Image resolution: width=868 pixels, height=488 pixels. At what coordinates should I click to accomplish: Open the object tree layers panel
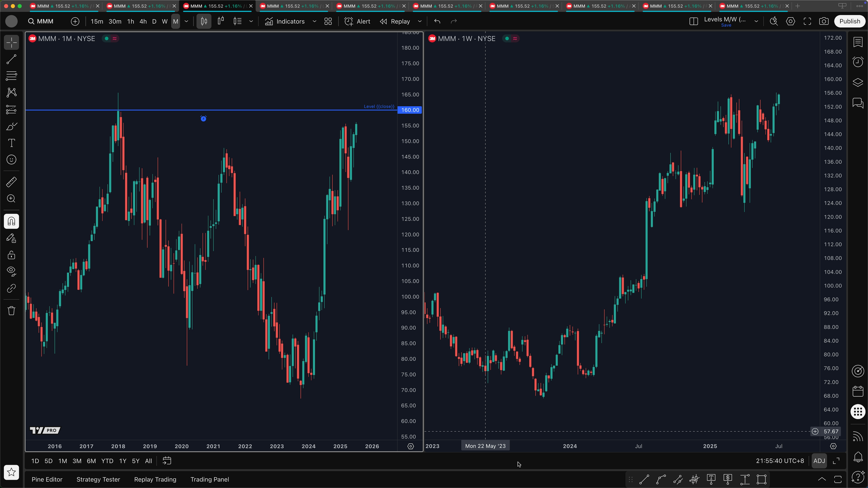tap(858, 82)
